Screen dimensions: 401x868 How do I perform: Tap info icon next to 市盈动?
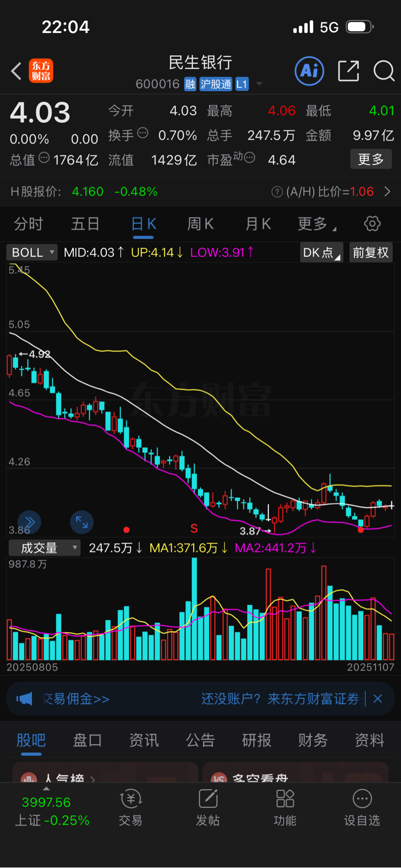(250, 157)
